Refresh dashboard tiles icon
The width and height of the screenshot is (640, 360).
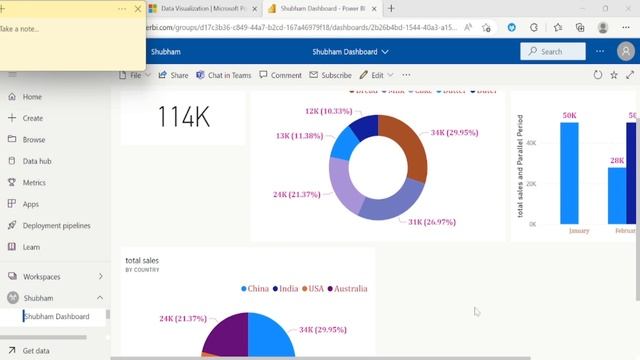tap(598, 75)
